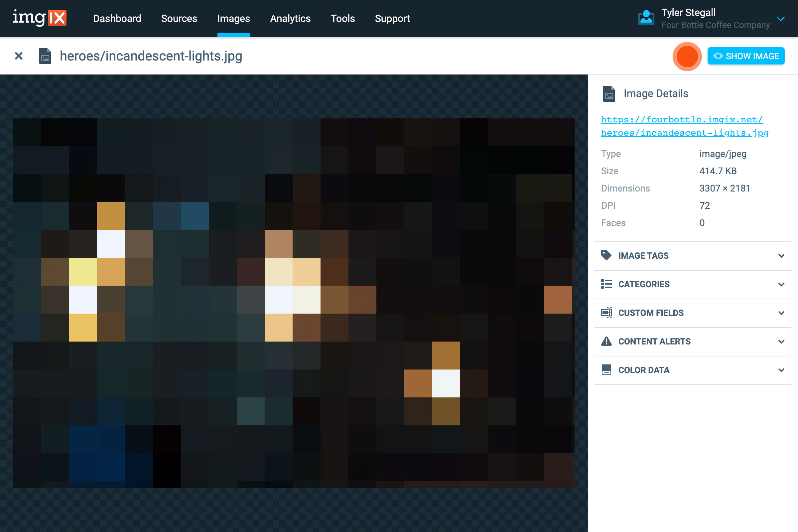Screen dimensions: 798x532
Task: Click the imgix logo
Action: pyautogui.click(x=39, y=18)
